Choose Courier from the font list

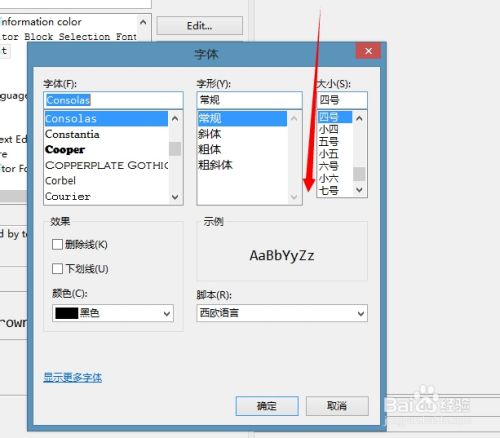click(68, 196)
